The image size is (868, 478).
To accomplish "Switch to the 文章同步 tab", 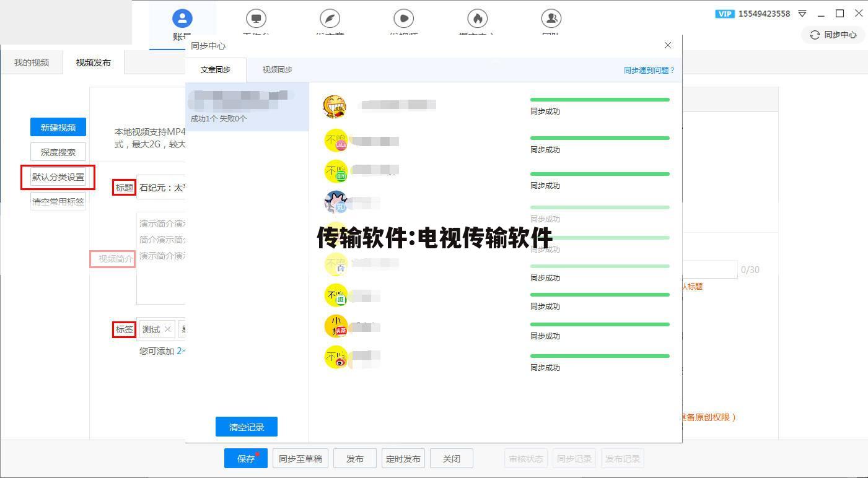I will [216, 70].
